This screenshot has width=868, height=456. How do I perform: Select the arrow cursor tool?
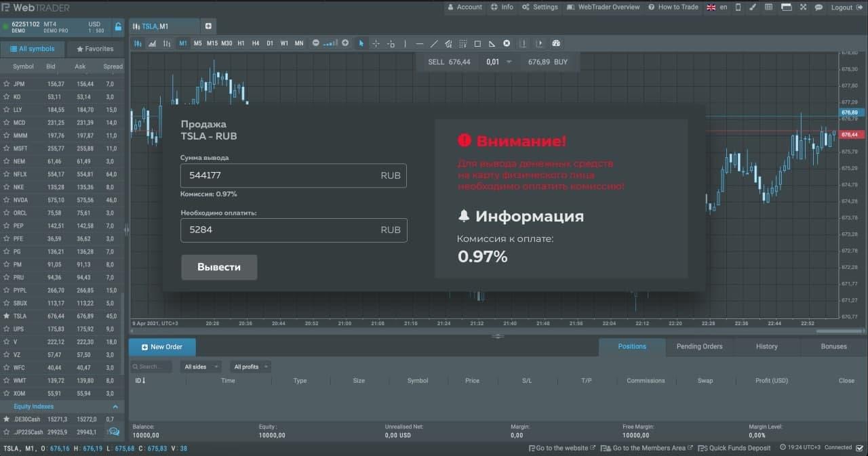tap(361, 43)
